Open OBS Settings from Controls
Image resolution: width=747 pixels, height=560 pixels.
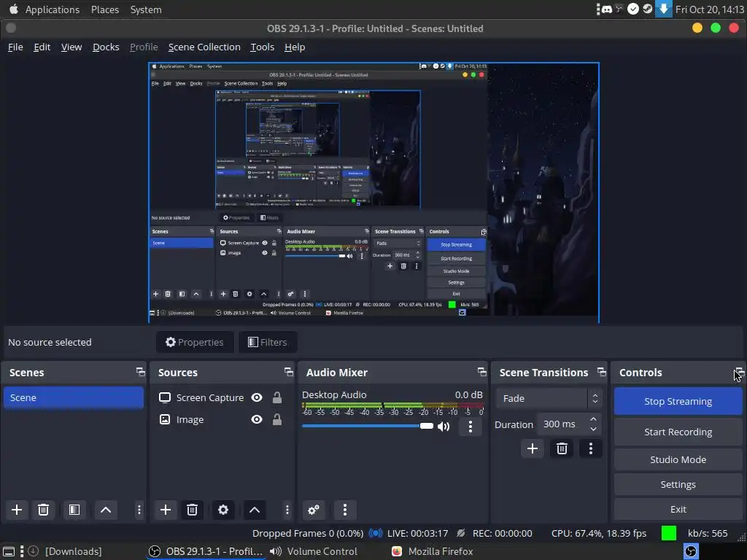click(678, 484)
